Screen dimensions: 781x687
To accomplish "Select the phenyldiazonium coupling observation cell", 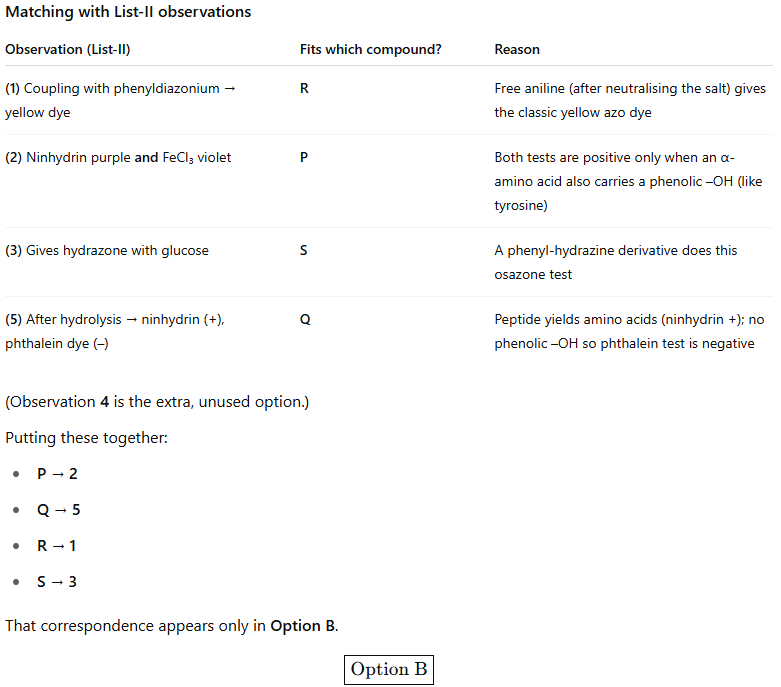I will (x=120, y=100).
